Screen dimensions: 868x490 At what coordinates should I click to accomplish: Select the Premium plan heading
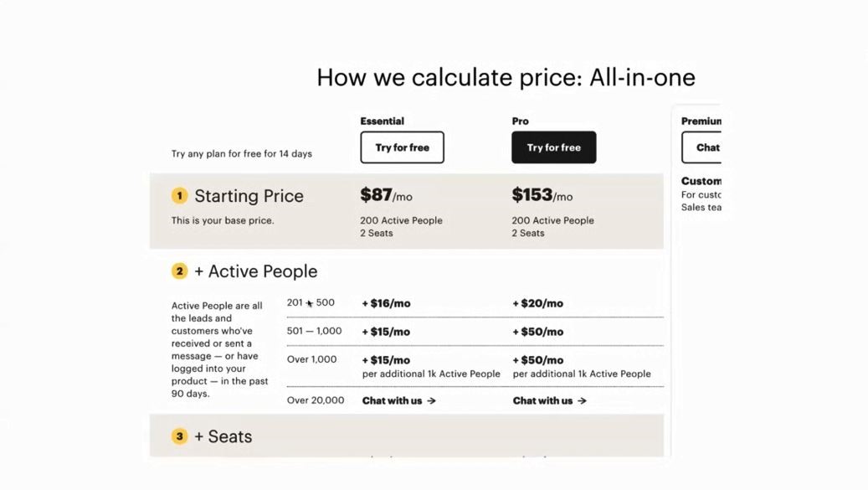pos(701,121)
